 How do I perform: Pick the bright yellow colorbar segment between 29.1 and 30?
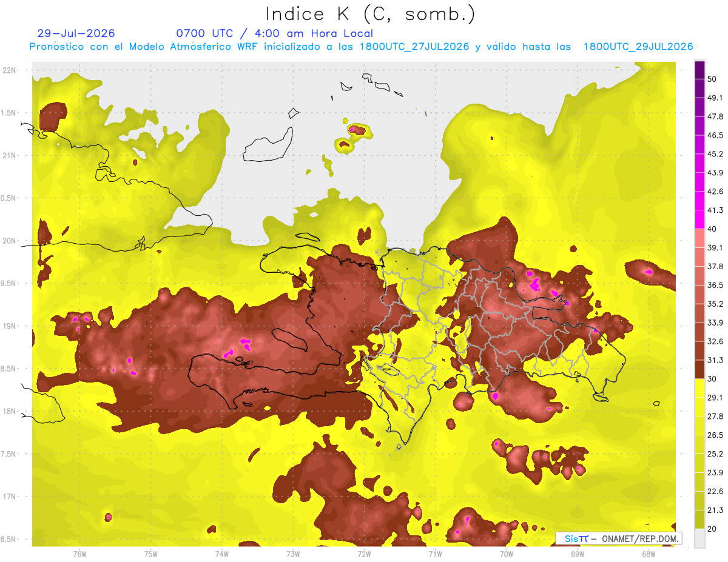(x=699, y=388)
